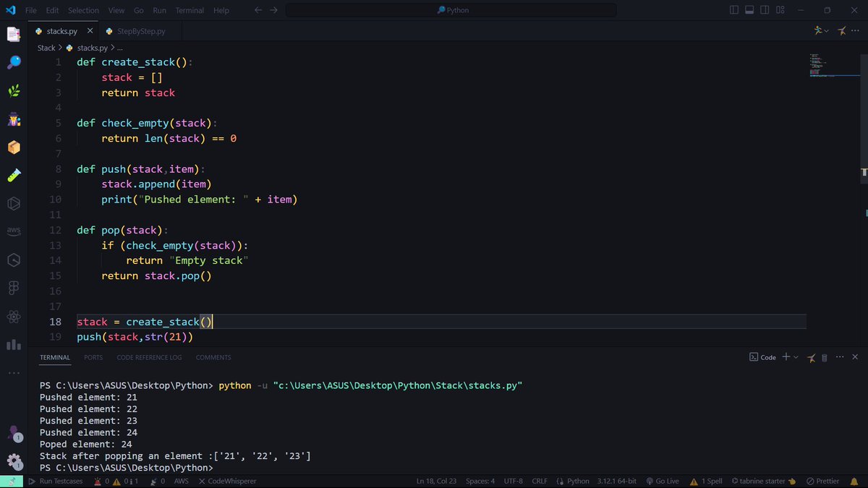The width and height of the screenshot is (868, 488).
Task: Open remote window green status button
Action: pos(12,481)
